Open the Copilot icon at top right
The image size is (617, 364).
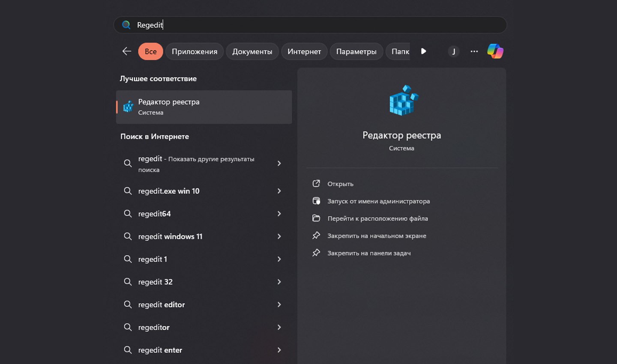[x=495, y=51]
